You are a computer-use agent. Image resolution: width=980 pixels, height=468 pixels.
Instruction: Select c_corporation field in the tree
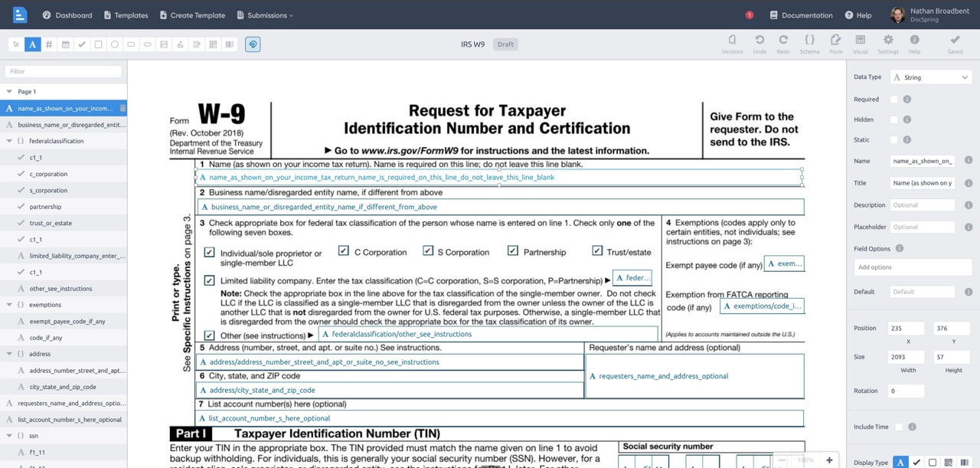point(64,174)
